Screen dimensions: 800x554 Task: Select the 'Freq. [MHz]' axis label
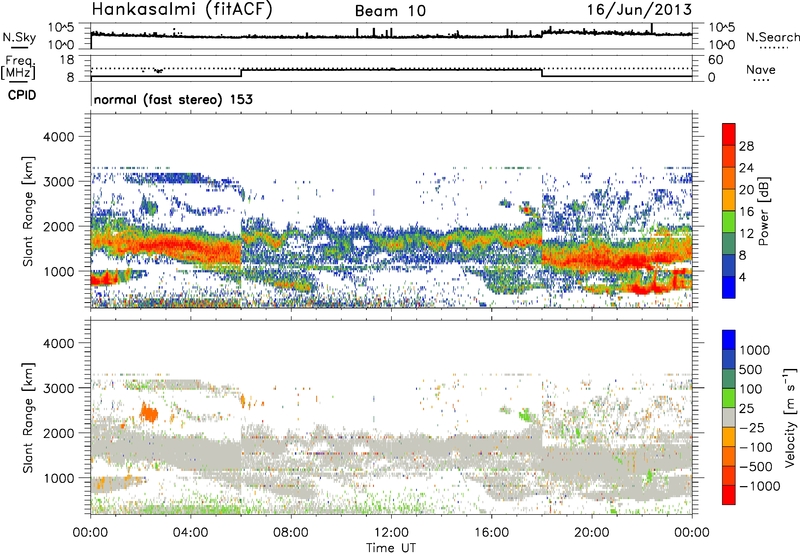18,68
